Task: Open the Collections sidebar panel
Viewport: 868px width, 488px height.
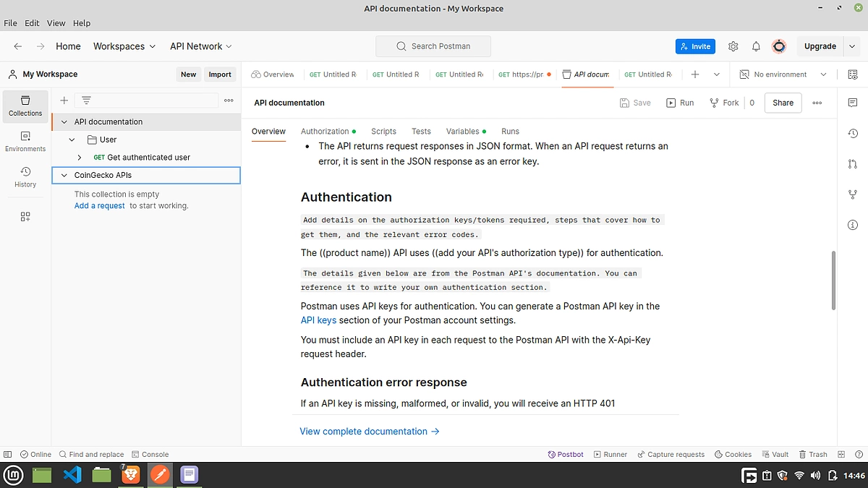Action: click(x=25, y=106)
